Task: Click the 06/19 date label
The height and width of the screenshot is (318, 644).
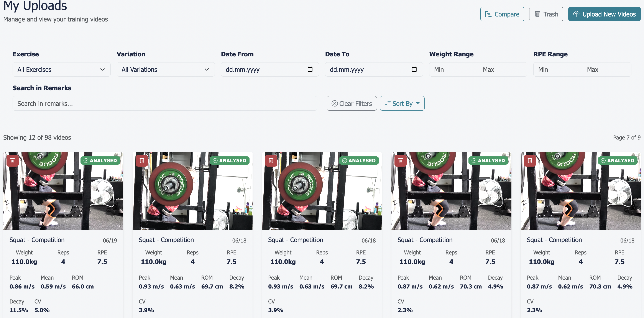Action: tap(110, 241)
